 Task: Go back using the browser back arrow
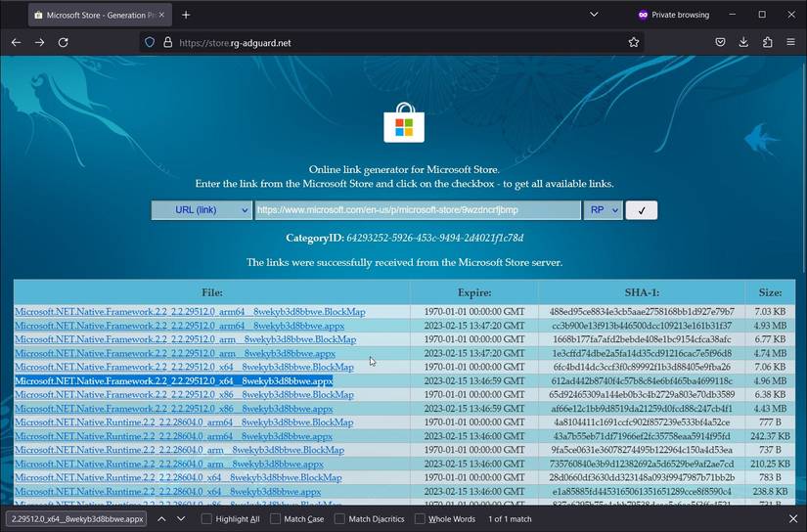[16, 42]
